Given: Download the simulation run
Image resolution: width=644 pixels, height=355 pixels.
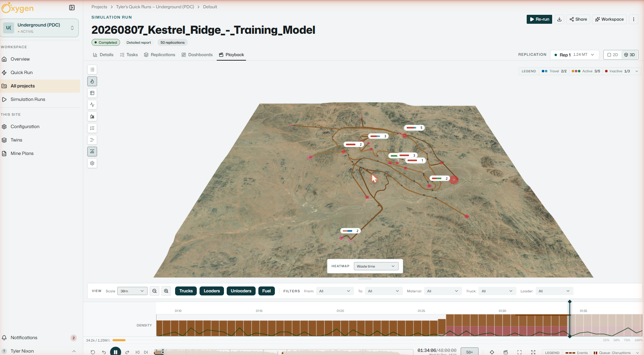Looking at the screenshot, I should (x=559, y=19).
